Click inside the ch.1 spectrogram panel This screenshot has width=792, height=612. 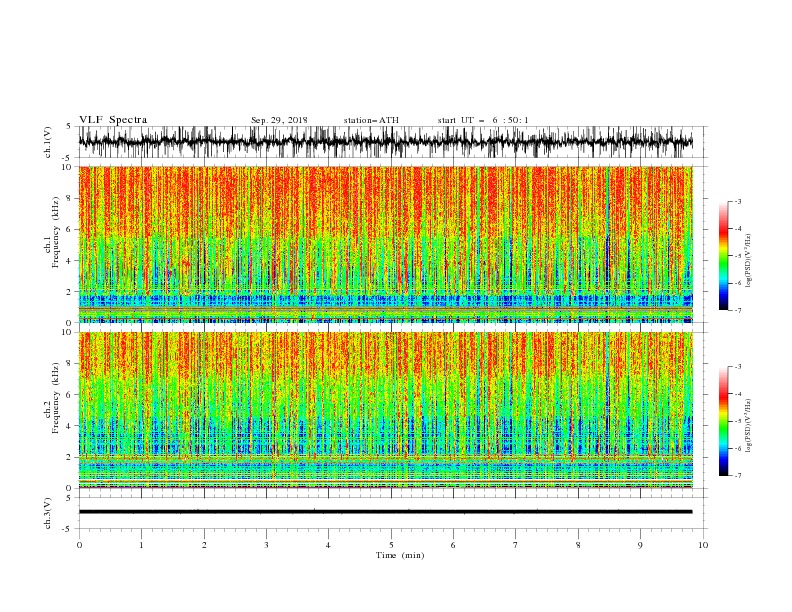385,244
